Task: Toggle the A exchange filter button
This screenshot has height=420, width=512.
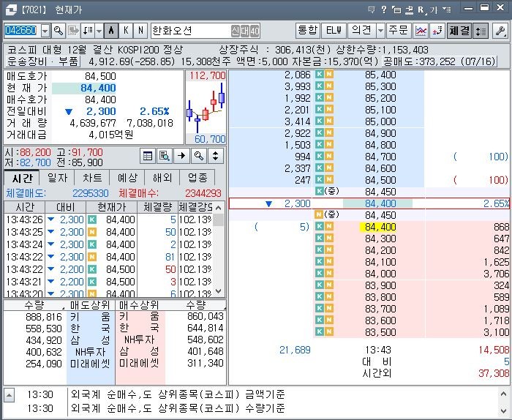Action: point(111,31)
